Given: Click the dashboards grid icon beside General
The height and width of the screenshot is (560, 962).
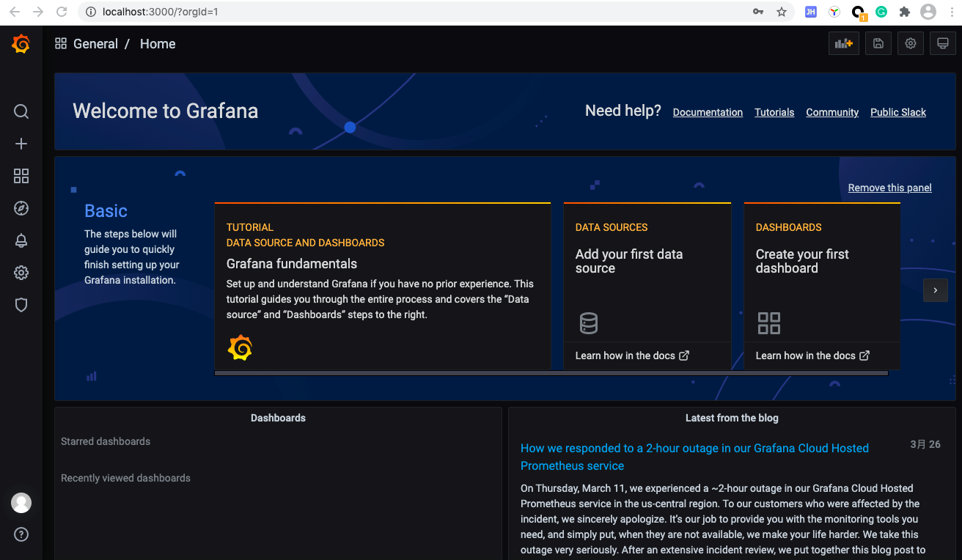Looking at the screenshot, I should [x=61, y=44].
